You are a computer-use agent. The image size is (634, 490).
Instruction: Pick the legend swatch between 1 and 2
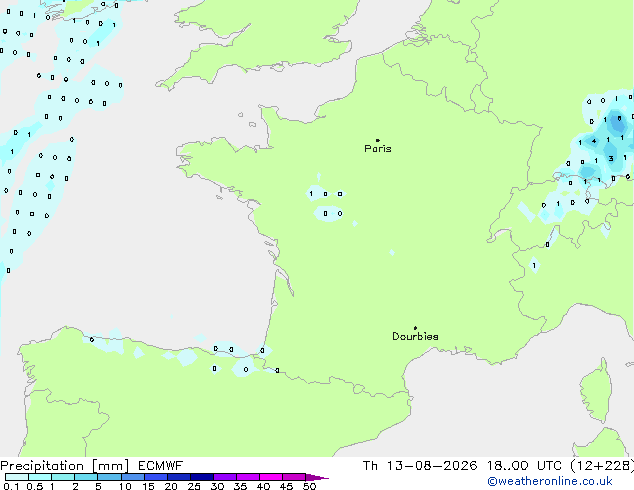click(x=63, y=477)
